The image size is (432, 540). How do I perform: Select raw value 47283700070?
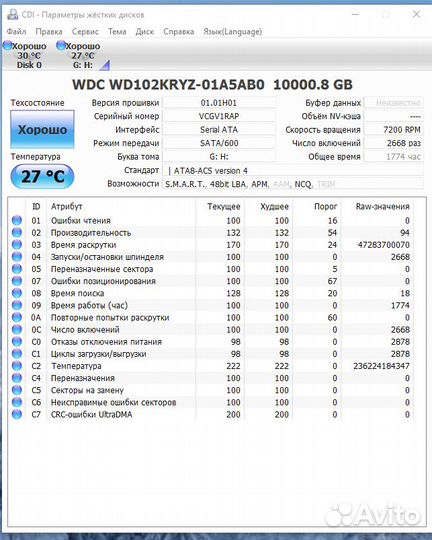tap(383, 245)
